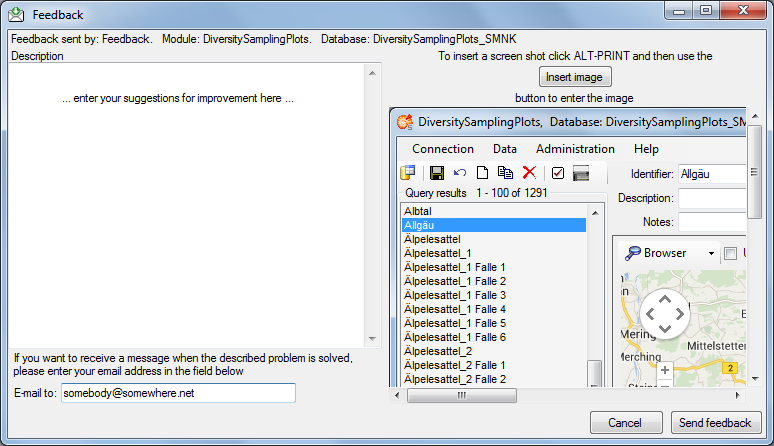Screen dimensions: 774x446
Task: Click the Copy documents icon
Action: coord(505,173)
